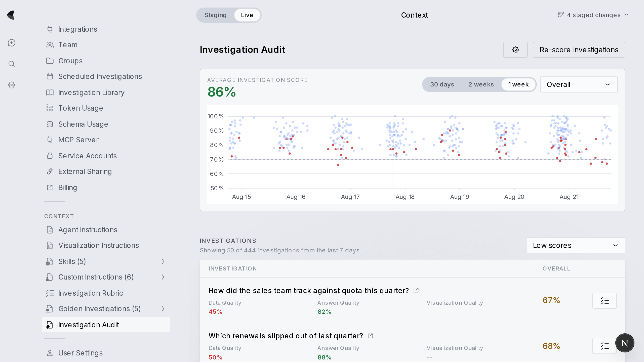This screenshot has height=362, width=644.
Task: Expand the 4 staged changes menu
Action: coord(593,15)
